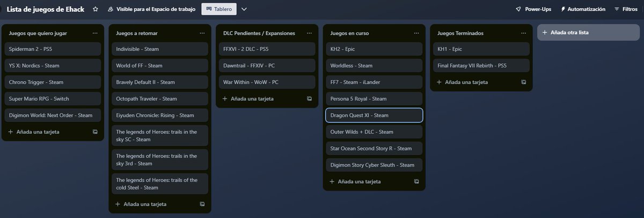Open Final Fantasy VII Rebirth - PS5 card
This screenshot has width=644, height=218.
[x=481, y=66]
